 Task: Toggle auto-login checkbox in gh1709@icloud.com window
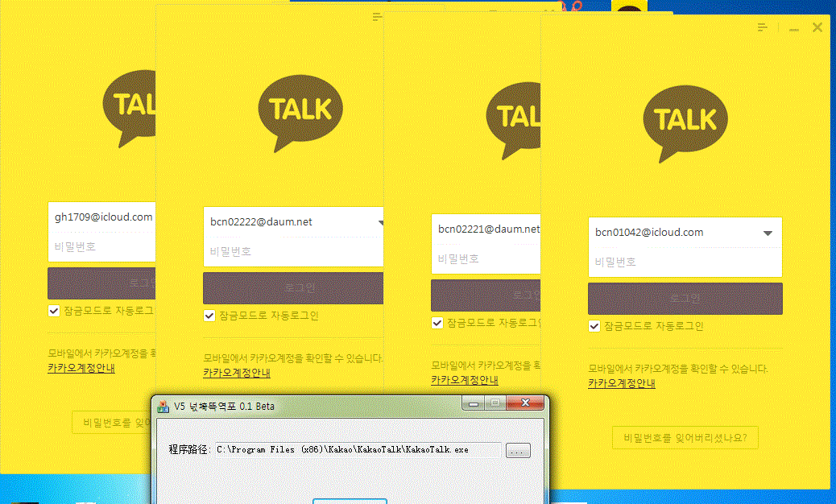54,311
